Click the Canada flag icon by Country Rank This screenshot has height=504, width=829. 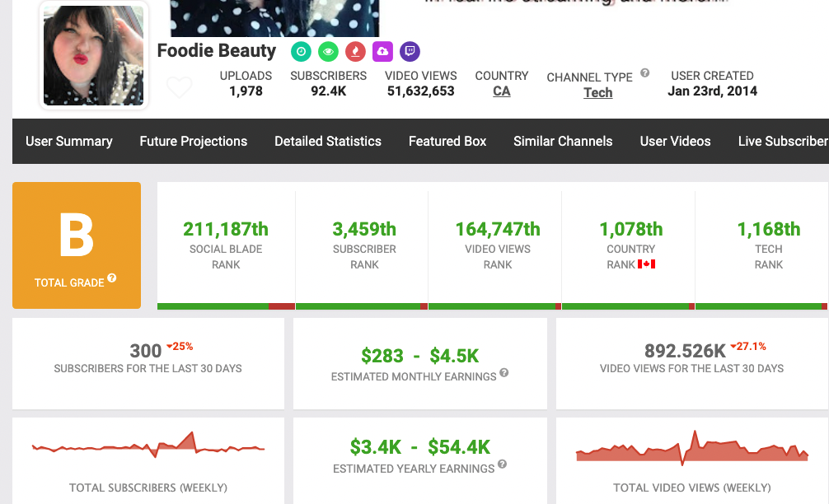(x=646, y=264)
